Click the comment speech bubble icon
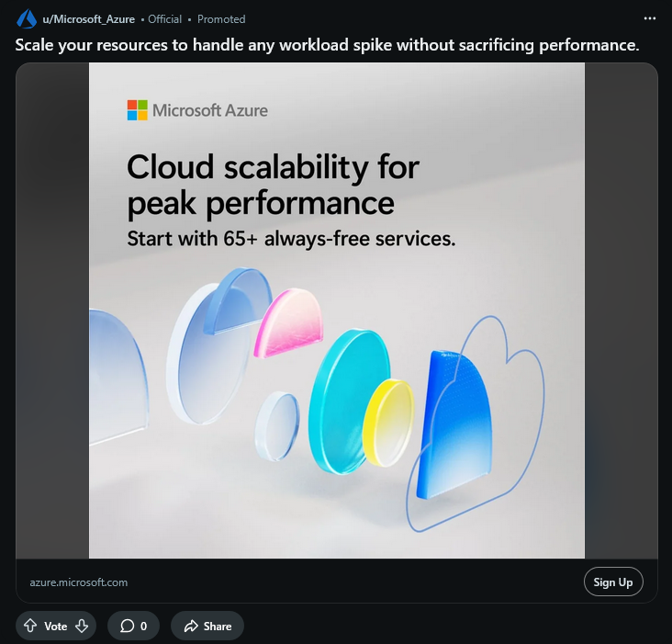The image size is (672, 644). tap(126, 626)
